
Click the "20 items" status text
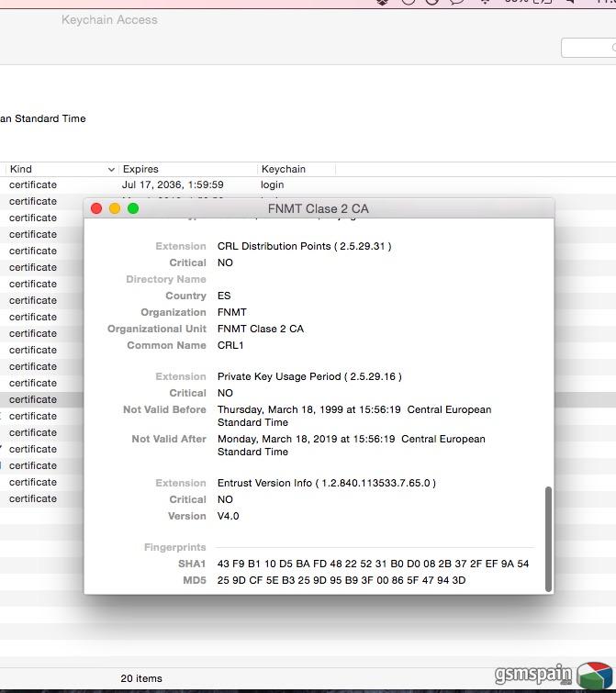pos(141,678)
